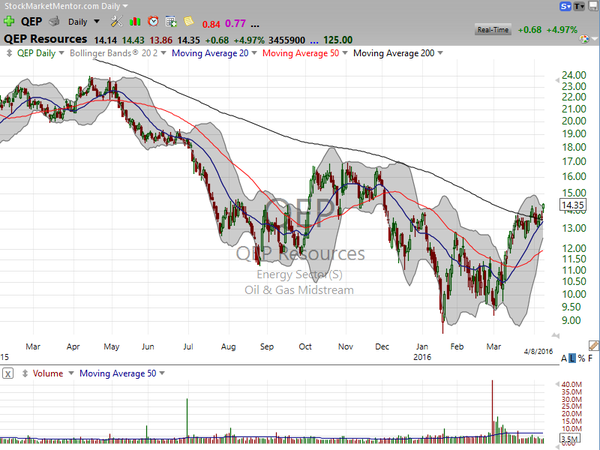Click the T dropdown button in the top right
The height and width of the screenshot is (450, 600).
[x=579, y=6]
